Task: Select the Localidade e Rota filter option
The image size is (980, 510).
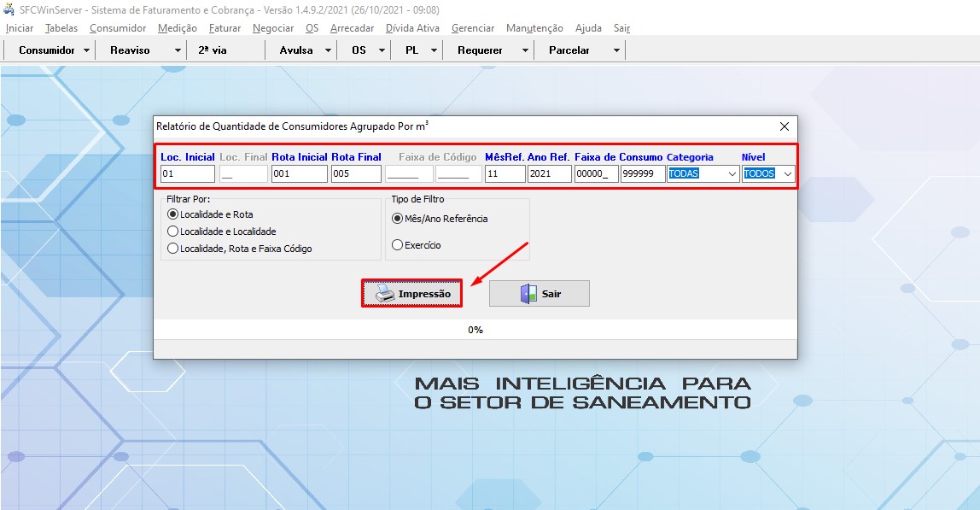Action: click(x=173, y=214)
